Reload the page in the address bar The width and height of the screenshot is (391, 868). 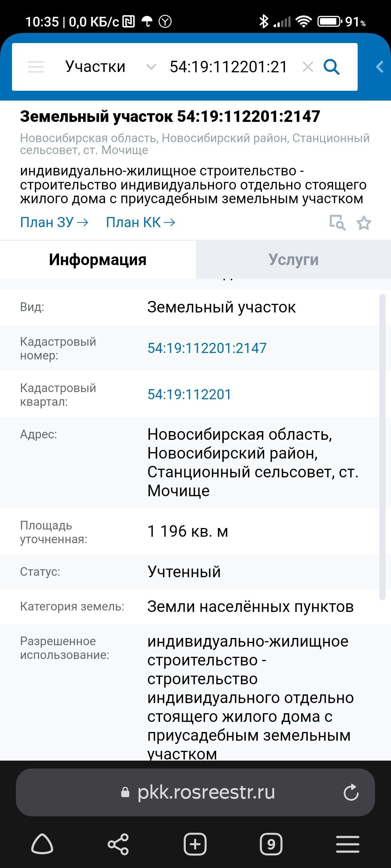tap(351, 792)
